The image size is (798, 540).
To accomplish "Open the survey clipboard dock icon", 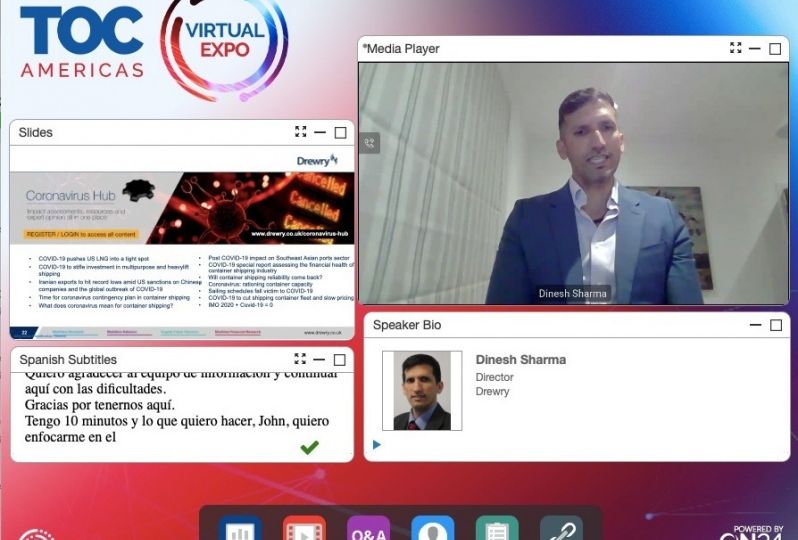I will (497, 528).
